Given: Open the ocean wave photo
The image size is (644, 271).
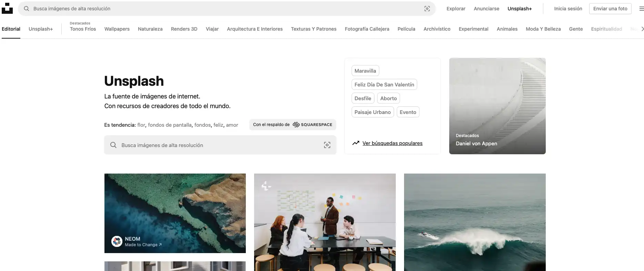Looking at the screenshot, I should 475,222.
